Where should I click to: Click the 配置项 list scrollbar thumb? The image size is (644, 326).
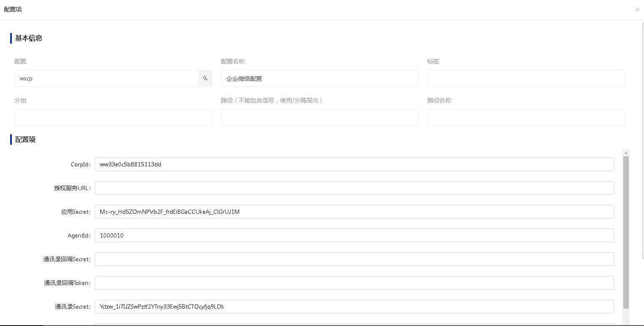(626, 232)
